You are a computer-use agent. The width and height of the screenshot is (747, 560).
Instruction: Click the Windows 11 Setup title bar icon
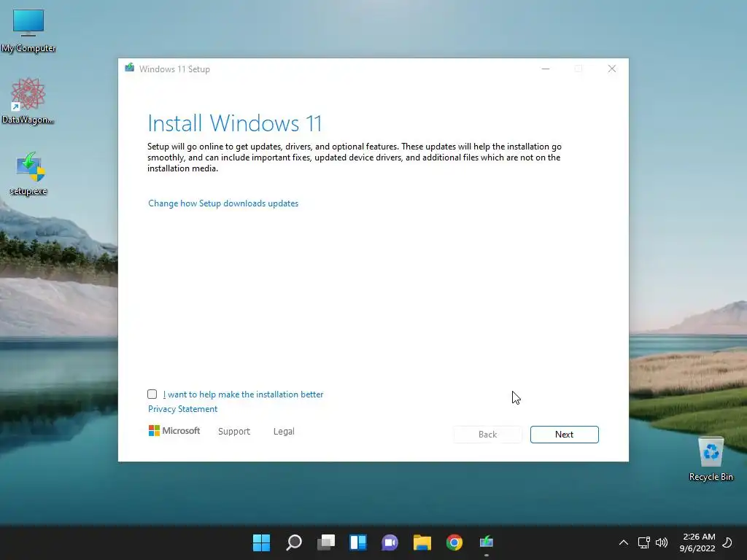[130, 68]
